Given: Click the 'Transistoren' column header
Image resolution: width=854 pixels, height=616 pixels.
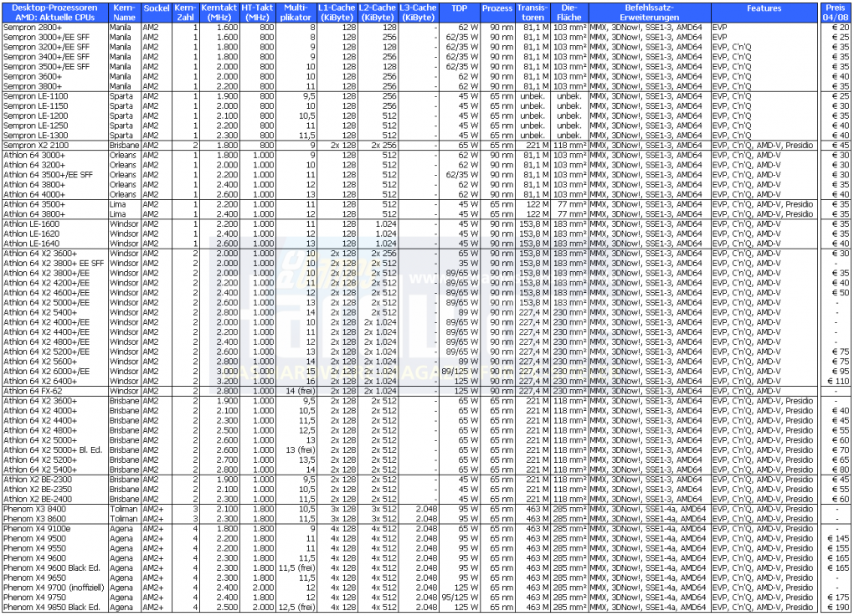Looking at the screenshot, I should 532,13.
